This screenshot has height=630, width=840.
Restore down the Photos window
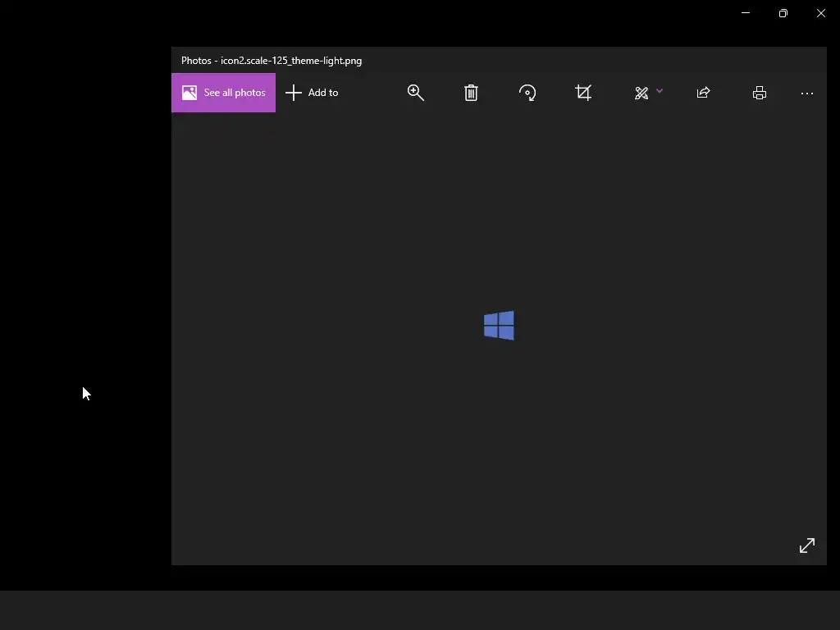[x=783, y=13]
